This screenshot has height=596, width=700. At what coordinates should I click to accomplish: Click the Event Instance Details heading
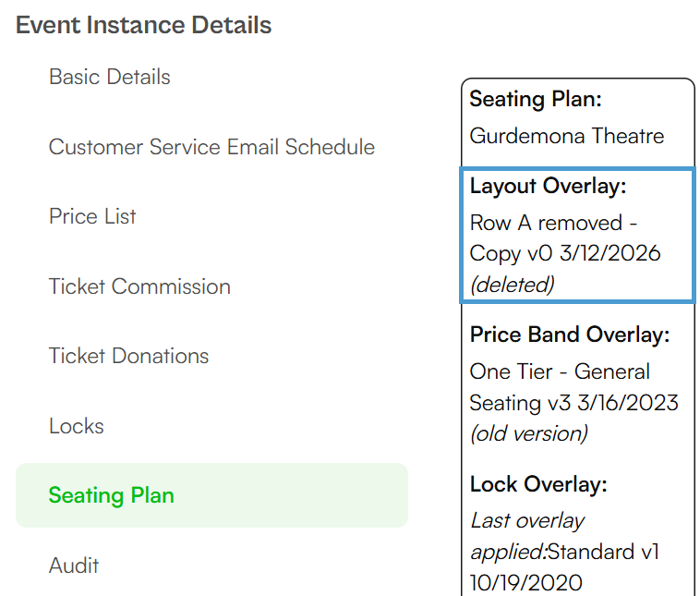coord(143,25)
